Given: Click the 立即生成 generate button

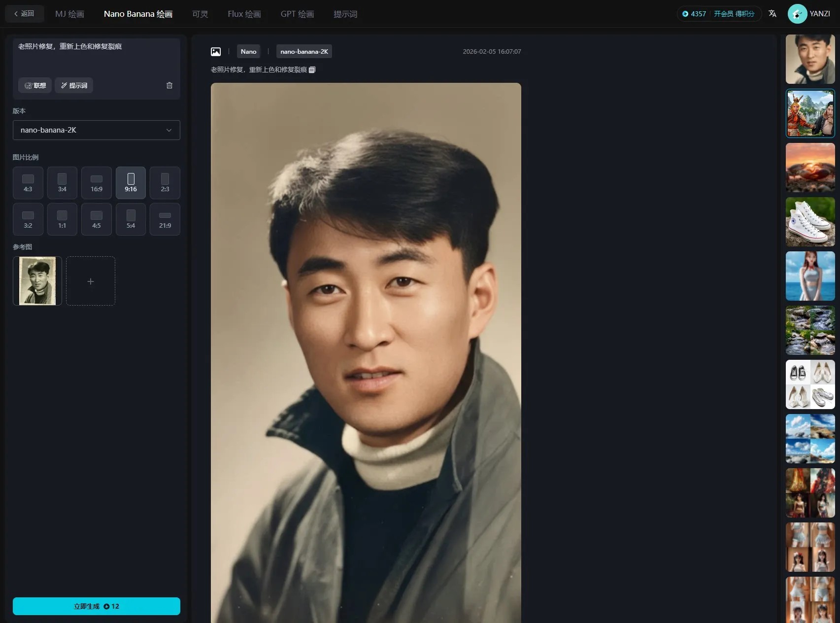Looking at the screenshot, I should point(97,606).
